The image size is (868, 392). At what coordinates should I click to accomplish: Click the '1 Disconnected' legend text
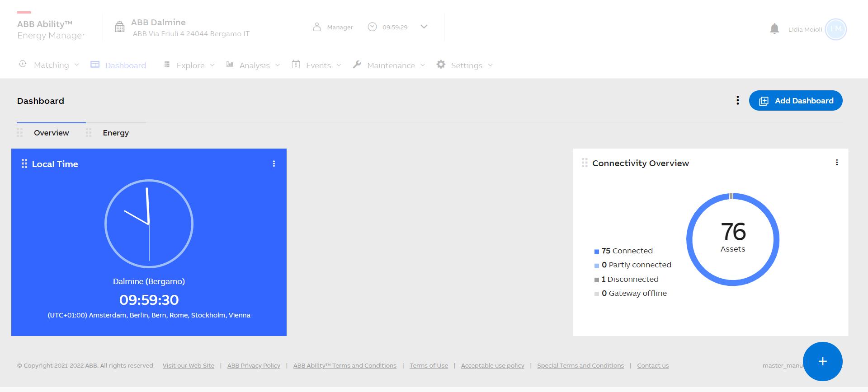(630, 279)
